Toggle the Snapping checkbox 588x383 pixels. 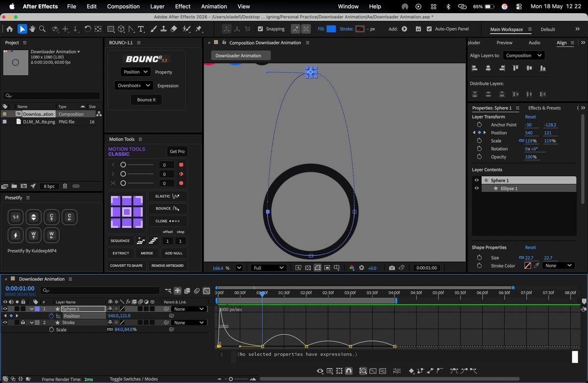click(x=260, y=29)
